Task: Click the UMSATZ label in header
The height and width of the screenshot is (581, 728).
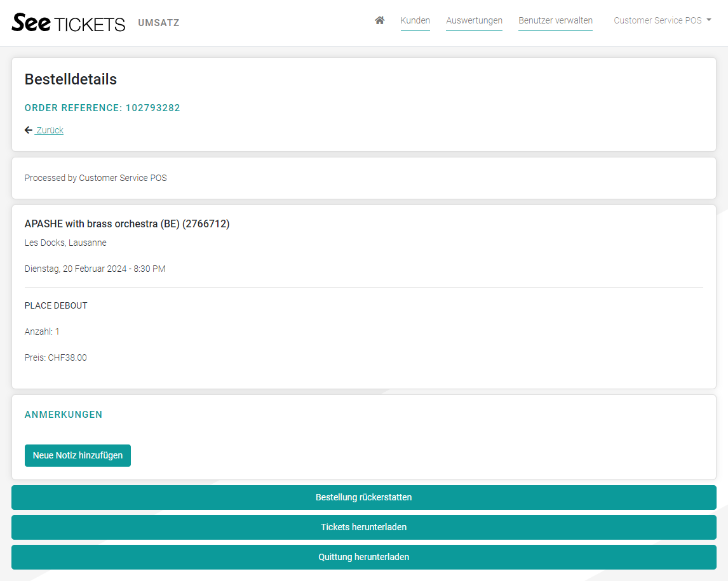Action: (159, 23)
